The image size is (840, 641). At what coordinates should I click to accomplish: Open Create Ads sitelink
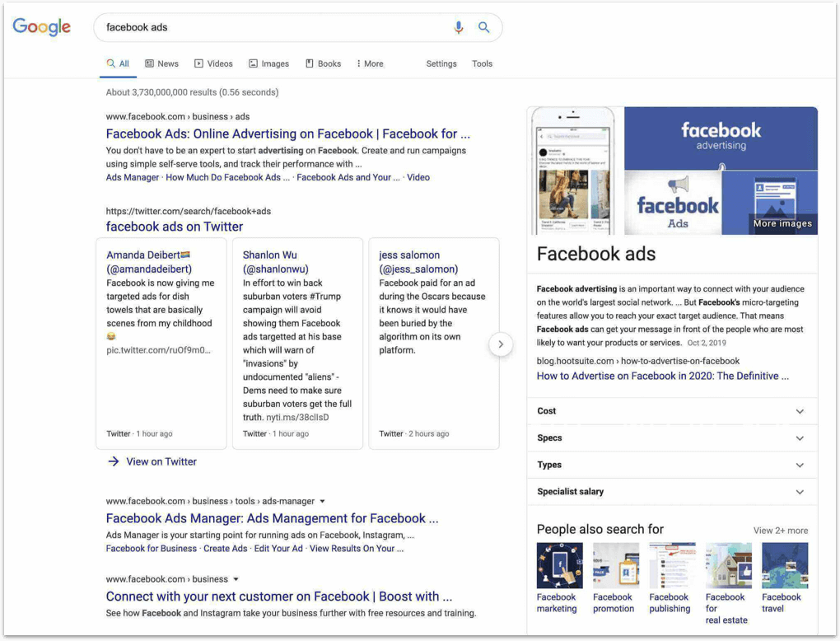226,549
